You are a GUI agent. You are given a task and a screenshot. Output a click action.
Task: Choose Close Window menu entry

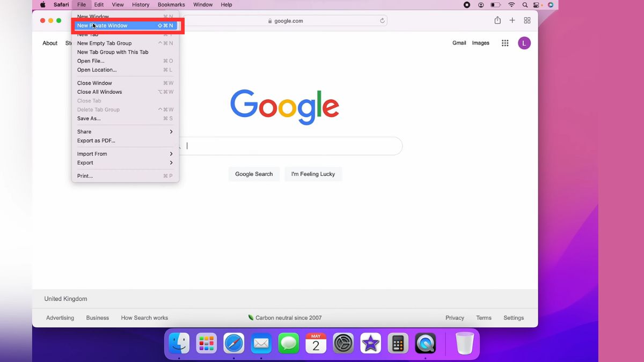point(125,83)
